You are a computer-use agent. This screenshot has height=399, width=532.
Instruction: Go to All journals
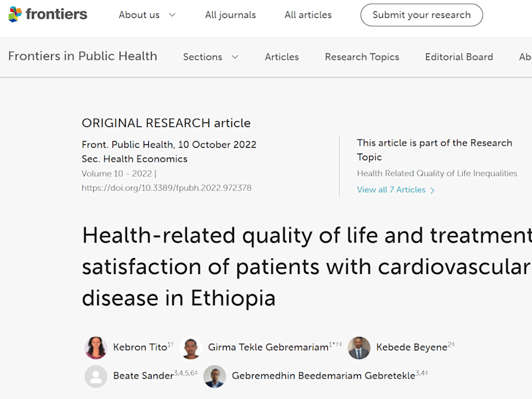[x=230, y=15]
